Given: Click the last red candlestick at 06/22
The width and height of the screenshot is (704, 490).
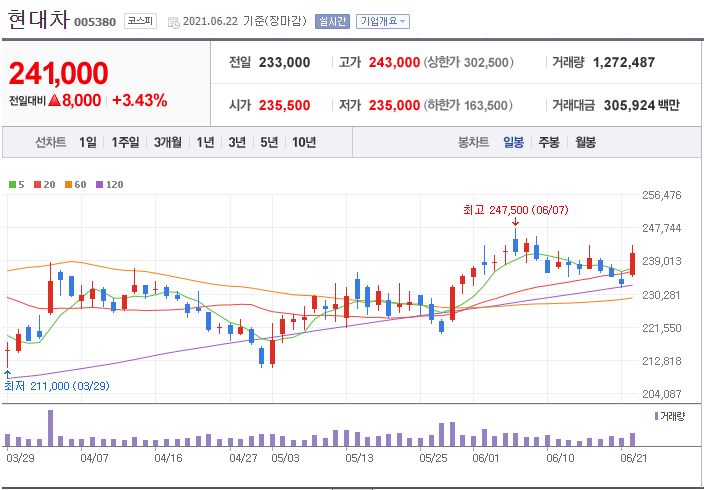Looking at the screenshot, I should point(632,264).
